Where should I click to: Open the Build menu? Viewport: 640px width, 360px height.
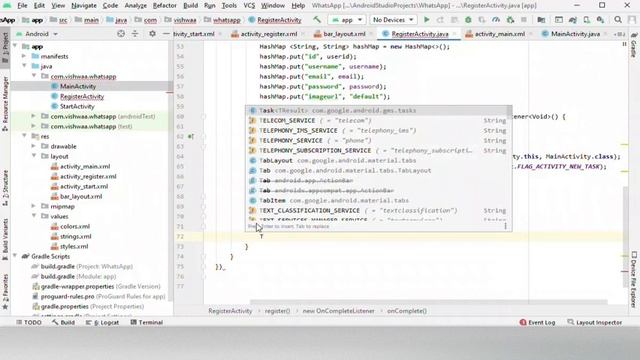tap(190, 6)
